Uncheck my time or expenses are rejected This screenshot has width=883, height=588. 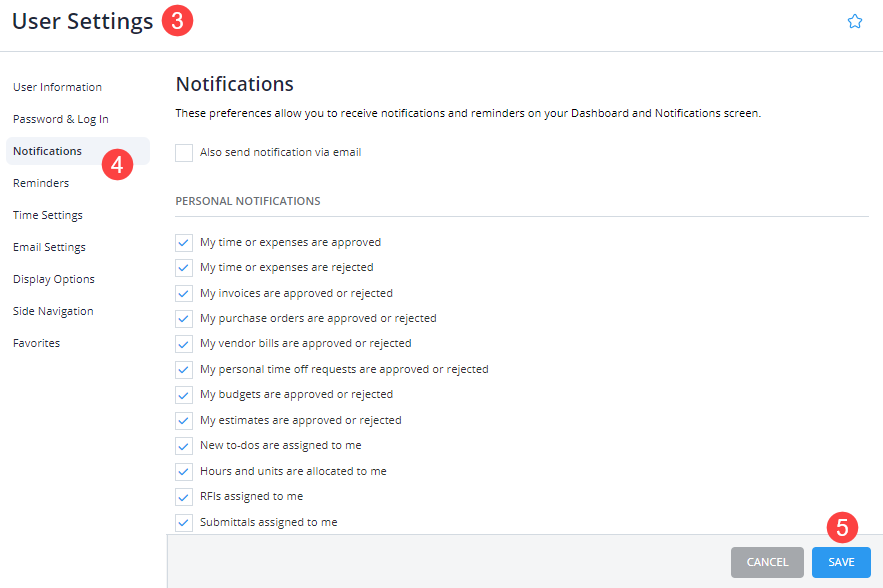pyautogui.click(x=183, y=267)
